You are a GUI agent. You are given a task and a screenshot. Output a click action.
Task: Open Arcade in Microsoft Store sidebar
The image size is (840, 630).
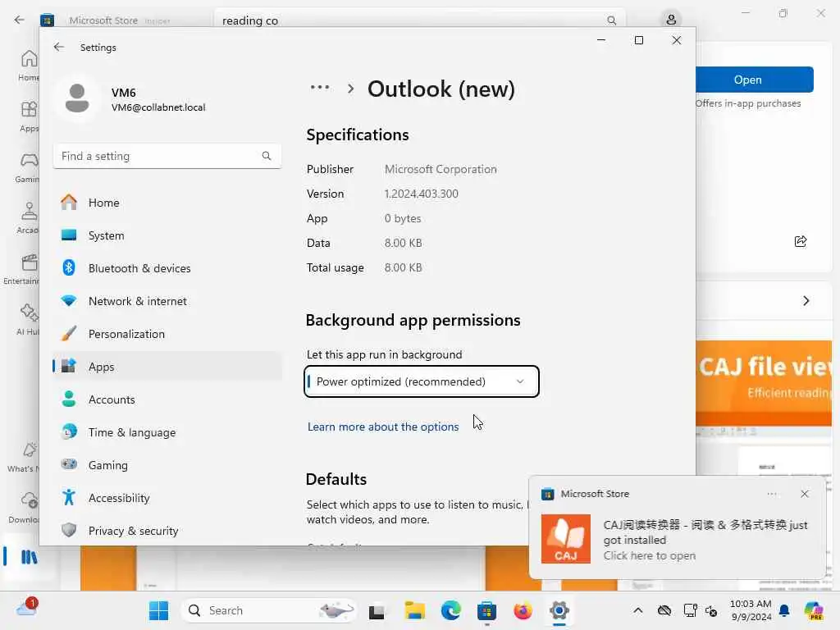[27, 218]
